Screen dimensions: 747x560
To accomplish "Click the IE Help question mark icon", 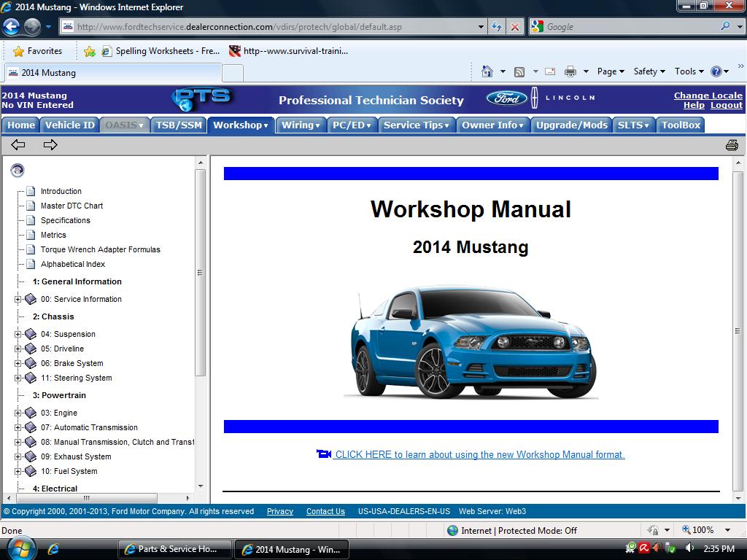I will 716,71.
